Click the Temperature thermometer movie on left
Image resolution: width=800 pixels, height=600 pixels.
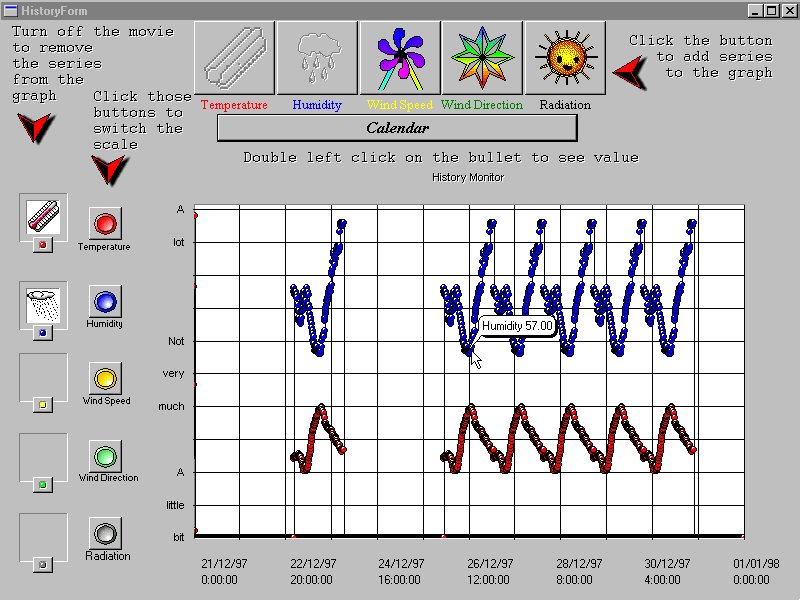click(43, 214)
